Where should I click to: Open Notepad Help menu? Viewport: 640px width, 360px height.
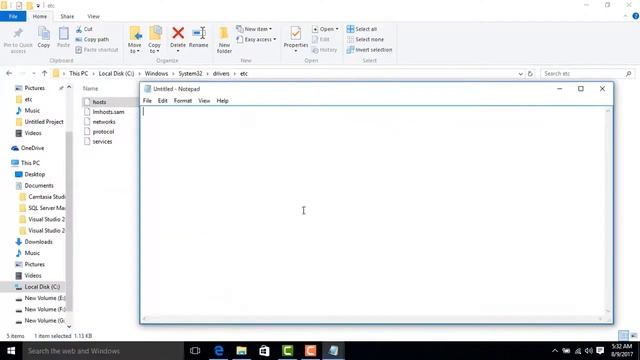tap(222, 101)
